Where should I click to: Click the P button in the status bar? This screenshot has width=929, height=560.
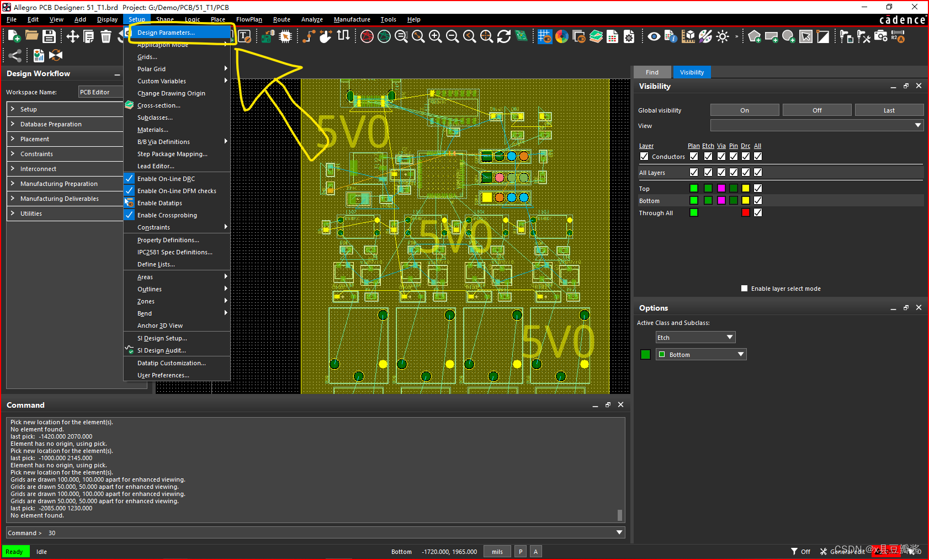(x=521, y=551)
